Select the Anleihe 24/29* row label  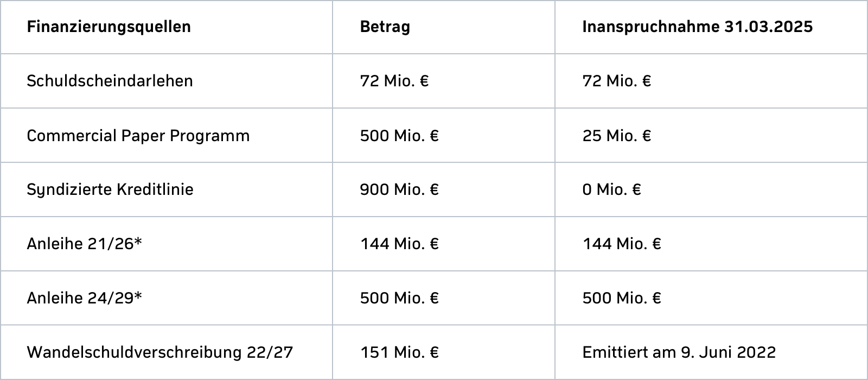pyautogui.click(x=84, y=298)
